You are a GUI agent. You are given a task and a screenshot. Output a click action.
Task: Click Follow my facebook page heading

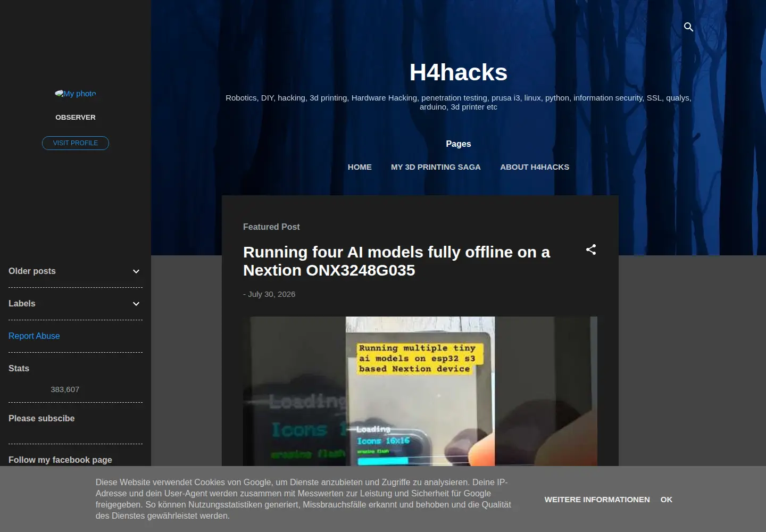(x=60, y=460)
